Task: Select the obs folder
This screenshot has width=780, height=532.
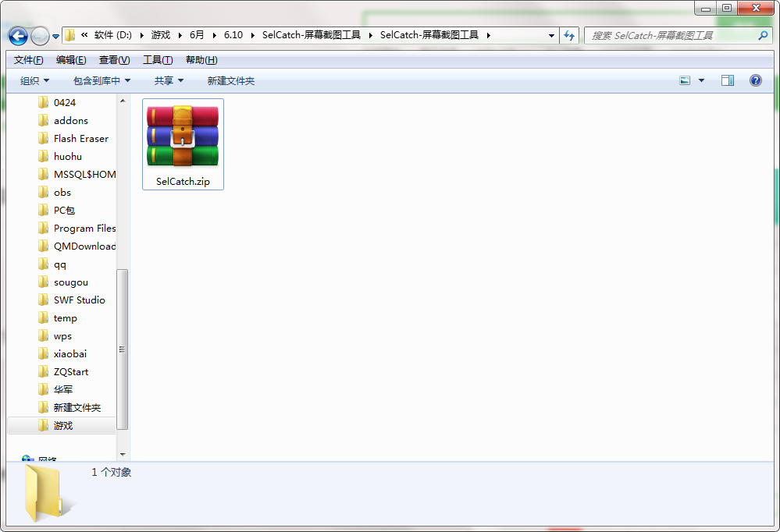Action: pos(62,193)
